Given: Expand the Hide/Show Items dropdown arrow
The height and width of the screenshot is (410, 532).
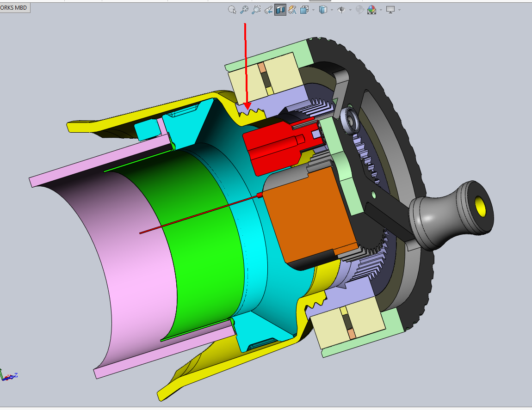Looking at the screenshot, I should (x=350, y=10).
